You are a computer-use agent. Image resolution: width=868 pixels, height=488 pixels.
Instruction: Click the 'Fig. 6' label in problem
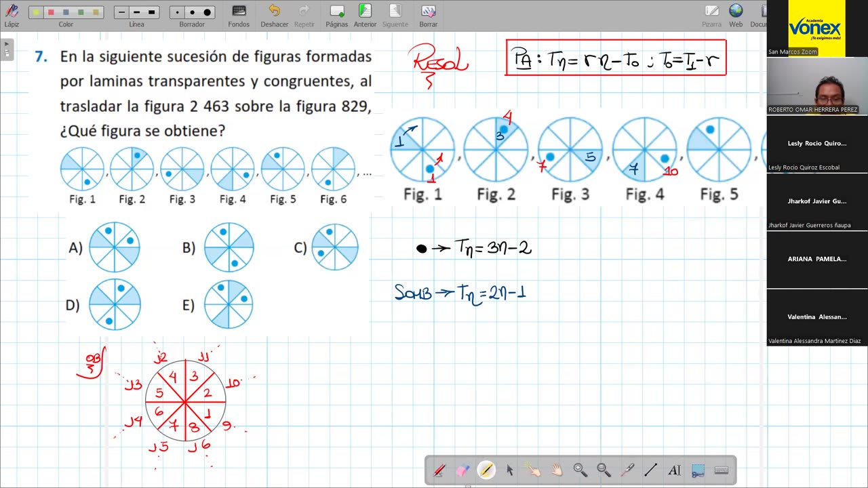coord(333,199)
